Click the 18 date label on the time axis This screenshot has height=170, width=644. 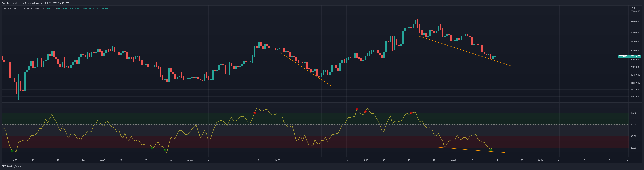coord(384,160)
